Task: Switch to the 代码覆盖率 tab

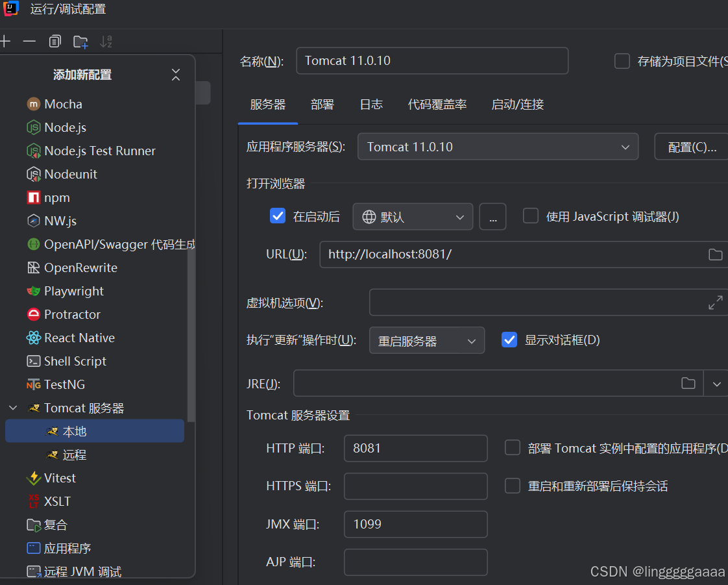Action: (437, 105)
